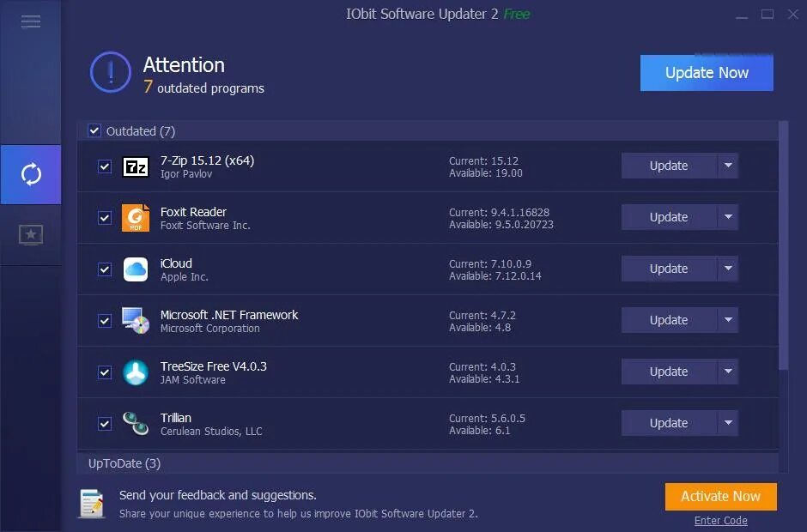Open the Foxit Reader update dropdown arrow
807x532 pixels.
pos(728,217)
